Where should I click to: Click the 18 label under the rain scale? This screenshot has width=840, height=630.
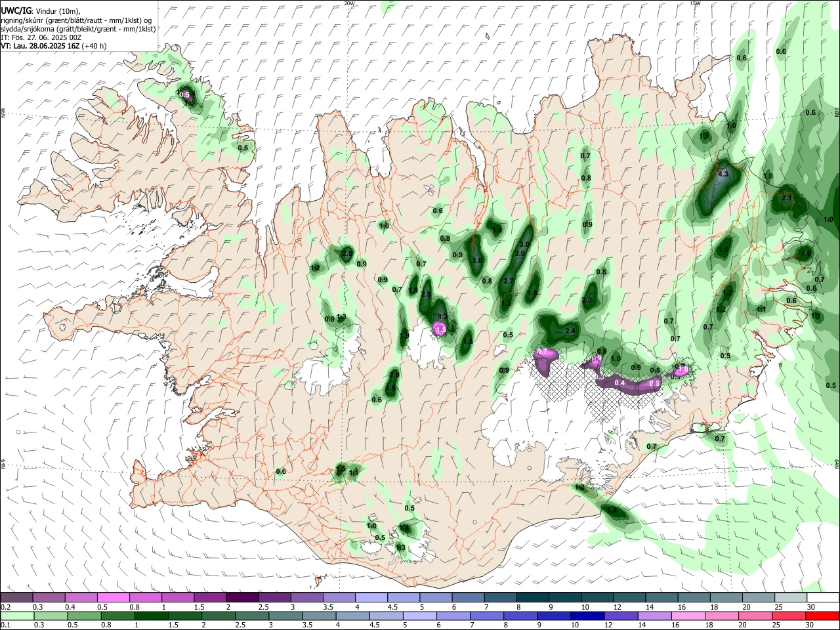pyautogui.click(x=711, y=625)
